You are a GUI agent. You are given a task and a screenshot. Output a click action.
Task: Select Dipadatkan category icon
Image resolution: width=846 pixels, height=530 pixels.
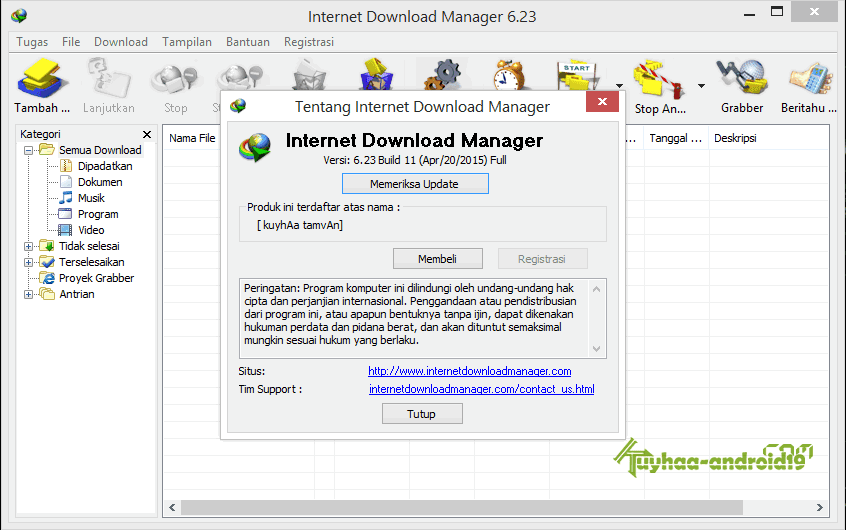click(66, 166)
